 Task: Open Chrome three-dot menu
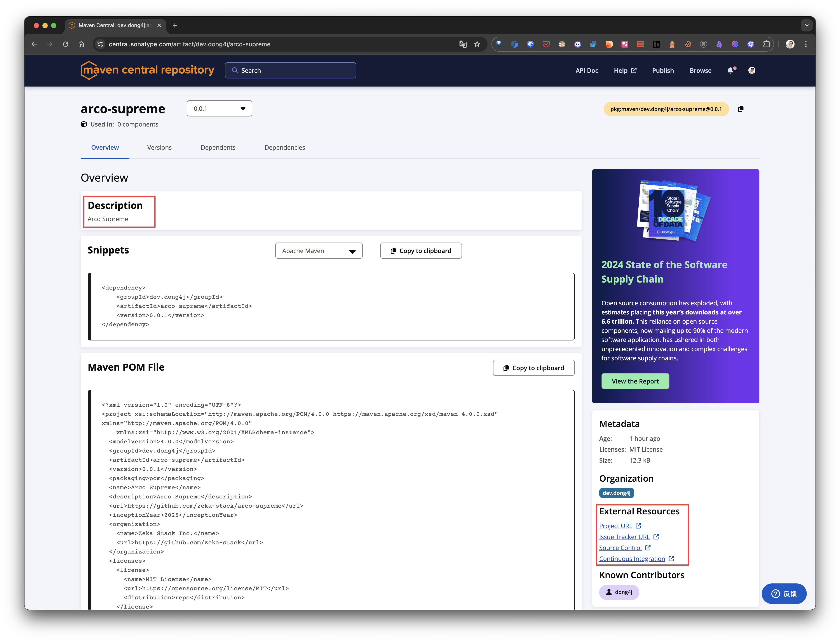click(x=806, y=44)
